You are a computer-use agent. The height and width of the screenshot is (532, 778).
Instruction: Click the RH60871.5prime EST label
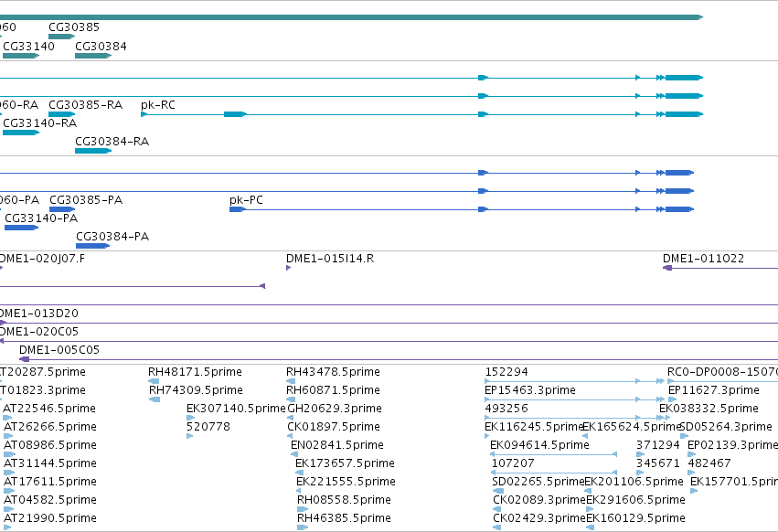click(333, 390)
